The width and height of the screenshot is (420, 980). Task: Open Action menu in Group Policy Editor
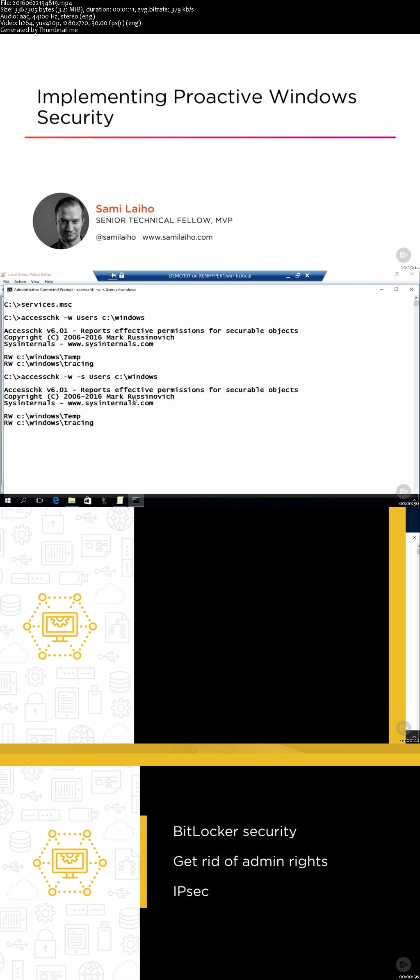[20, 282]
